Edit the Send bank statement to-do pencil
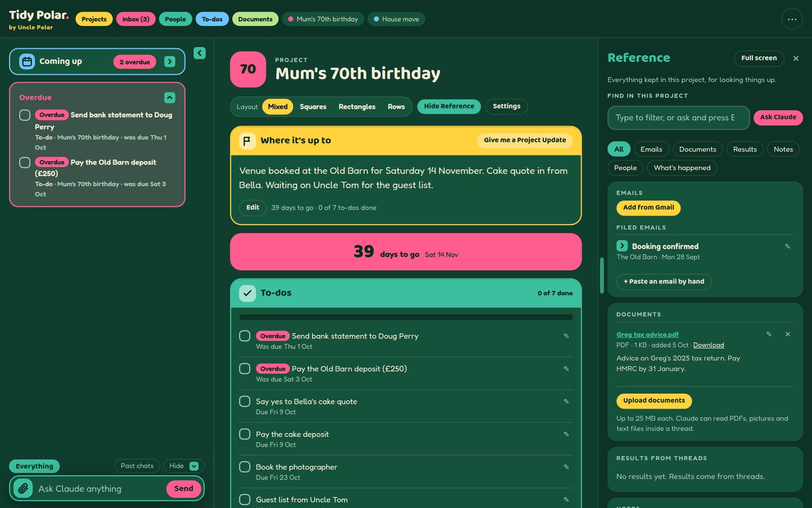Viewport: 812px width, 508px height. coord(566,336)
